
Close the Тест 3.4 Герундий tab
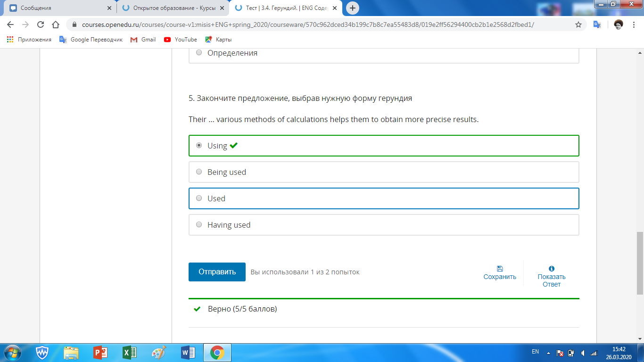pyautogui.click(x=334, y=8)
